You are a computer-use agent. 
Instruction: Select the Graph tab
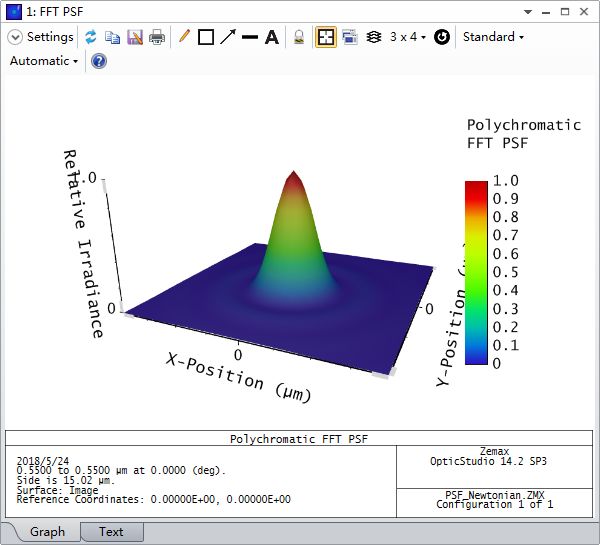47,532
